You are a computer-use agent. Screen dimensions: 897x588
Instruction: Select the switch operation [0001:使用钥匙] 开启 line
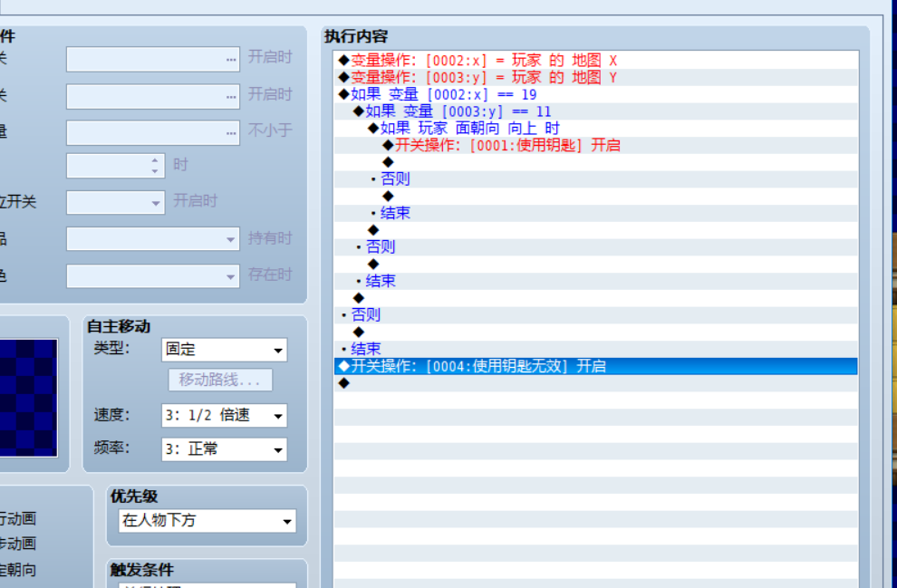(x=595, y=145)
